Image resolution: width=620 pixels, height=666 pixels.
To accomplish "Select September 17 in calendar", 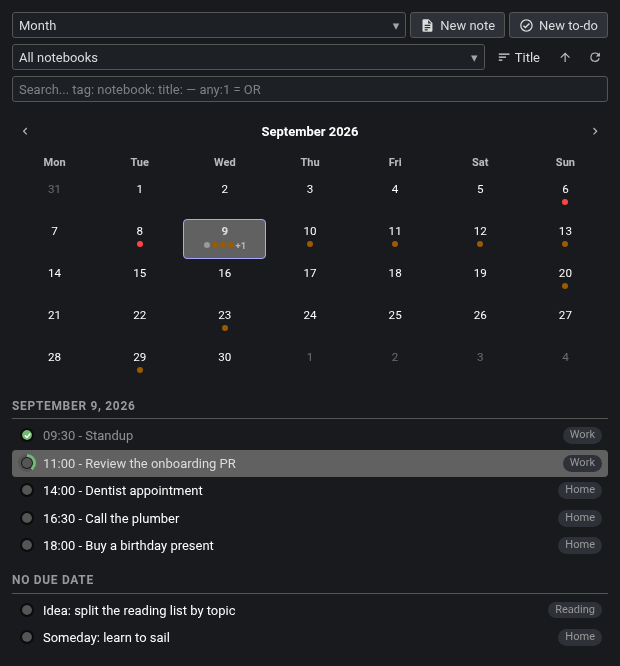I will coord(310,281).
